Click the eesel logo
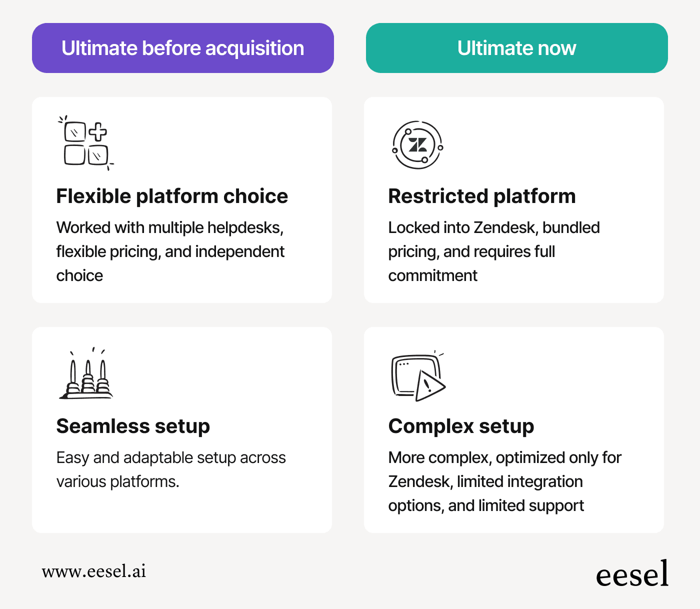Image resolution: width=700 pixels, height=609 pixels. coord(632,574)
